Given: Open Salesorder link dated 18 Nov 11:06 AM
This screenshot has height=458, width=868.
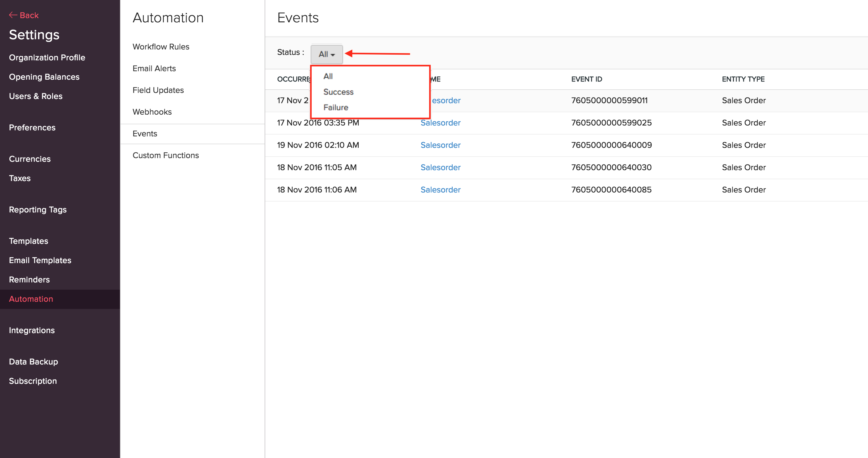Looking at the screenshot, I should point(440,189).
